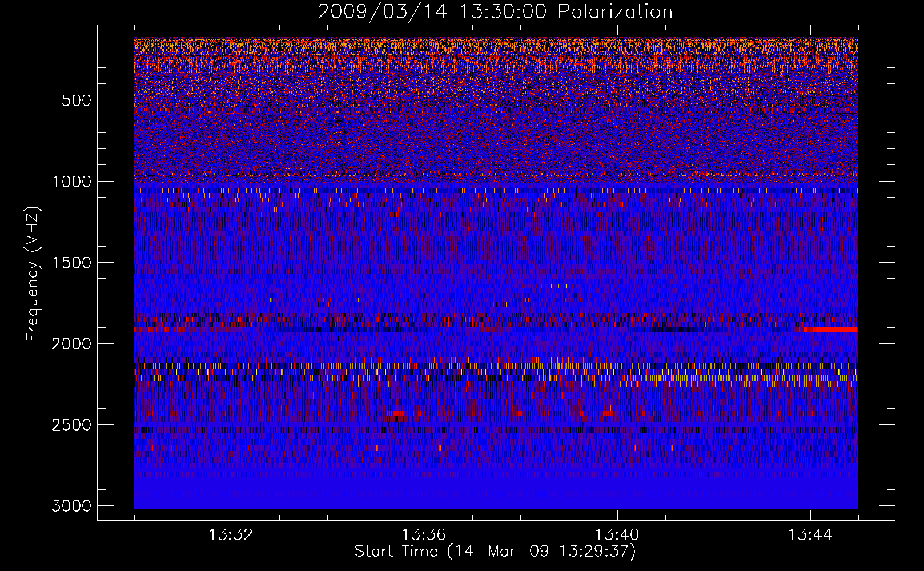Click the 13:40 time tick label
The image size is (924, 571).
click(x=617, y=535)
